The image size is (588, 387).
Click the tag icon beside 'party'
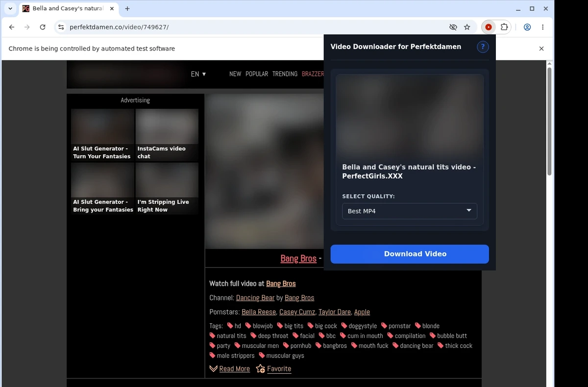click(x=212, y=345)
